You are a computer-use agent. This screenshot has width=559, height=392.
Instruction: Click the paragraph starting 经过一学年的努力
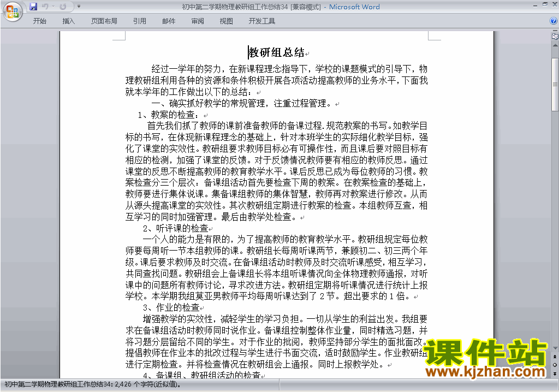pos(276,80)
